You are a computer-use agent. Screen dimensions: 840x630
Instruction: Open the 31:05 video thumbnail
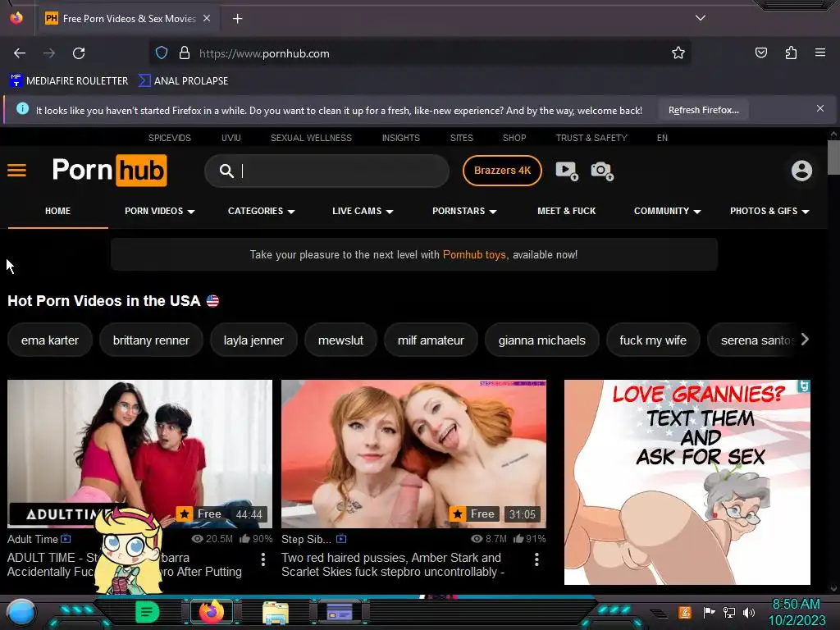tap(413, 454)
